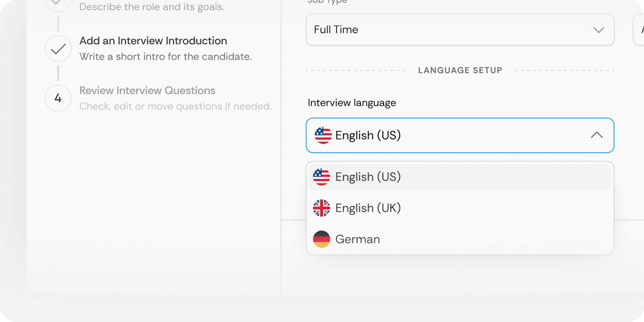This screenshot has height=322, width=644.
Task: Click the partially visible field right of Full Time
Action: click(638, 30)
